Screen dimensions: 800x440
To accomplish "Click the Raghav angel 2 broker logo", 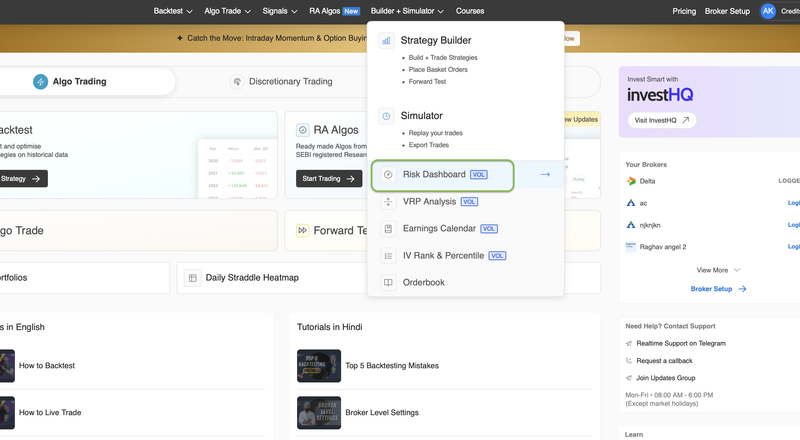I will click(631, 247).
